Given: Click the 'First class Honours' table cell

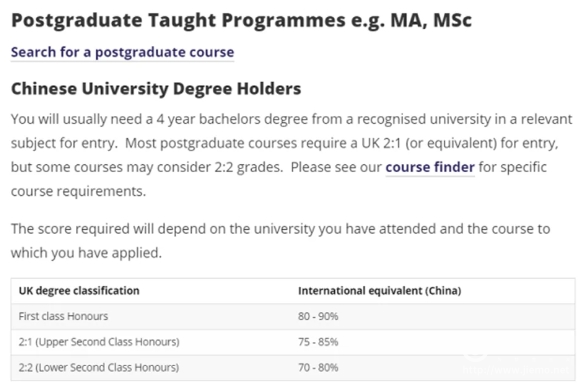Looking at the screenshot, I should click(x=63, y=316).
